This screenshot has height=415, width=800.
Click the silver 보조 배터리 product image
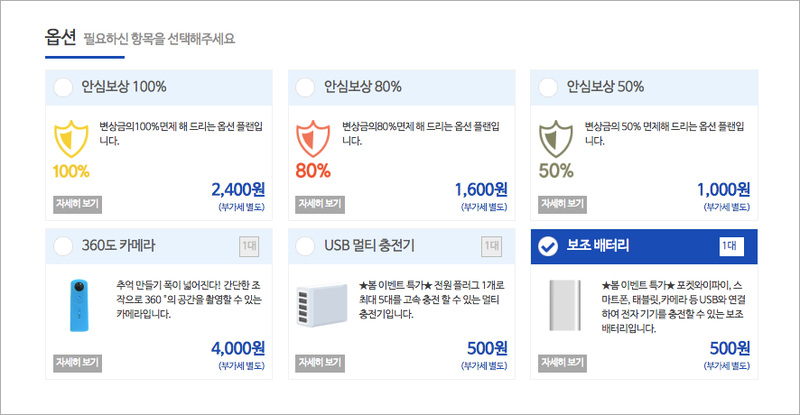[565, 305]
